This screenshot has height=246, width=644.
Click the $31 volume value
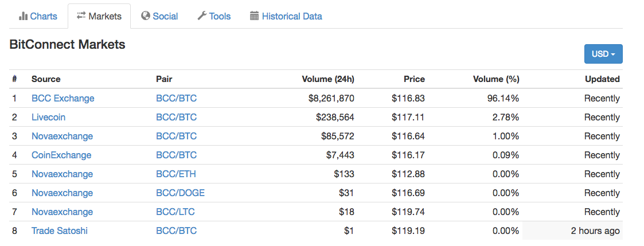pos(346,193)
